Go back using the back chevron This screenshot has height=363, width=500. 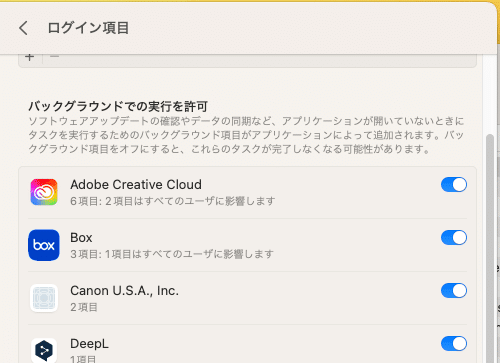(x=23, y=28)
